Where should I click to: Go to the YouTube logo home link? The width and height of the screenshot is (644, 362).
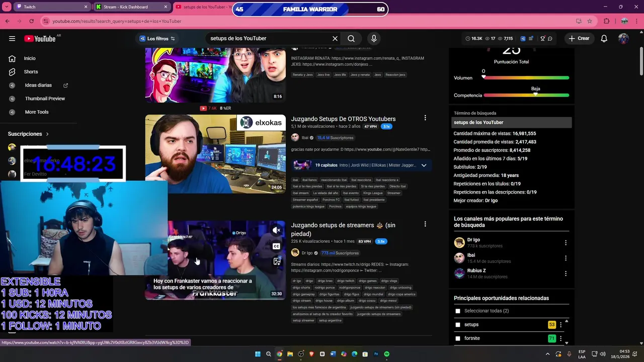40,39
